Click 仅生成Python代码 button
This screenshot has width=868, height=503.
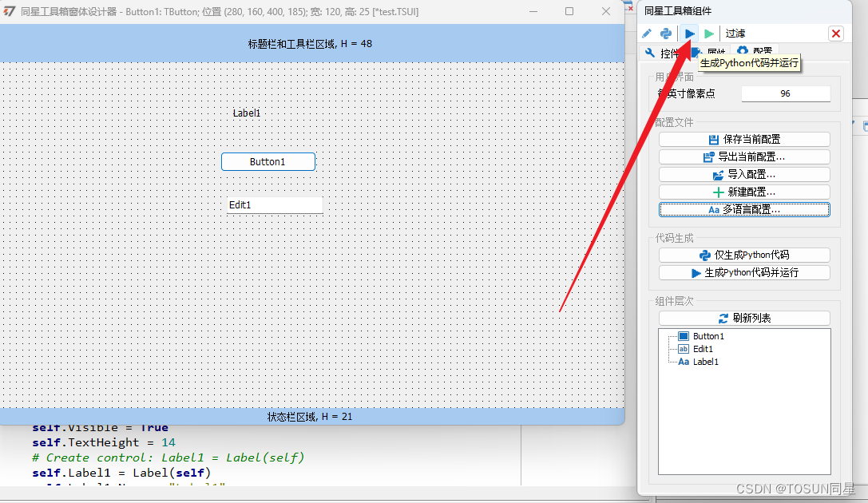pos(744,255)
